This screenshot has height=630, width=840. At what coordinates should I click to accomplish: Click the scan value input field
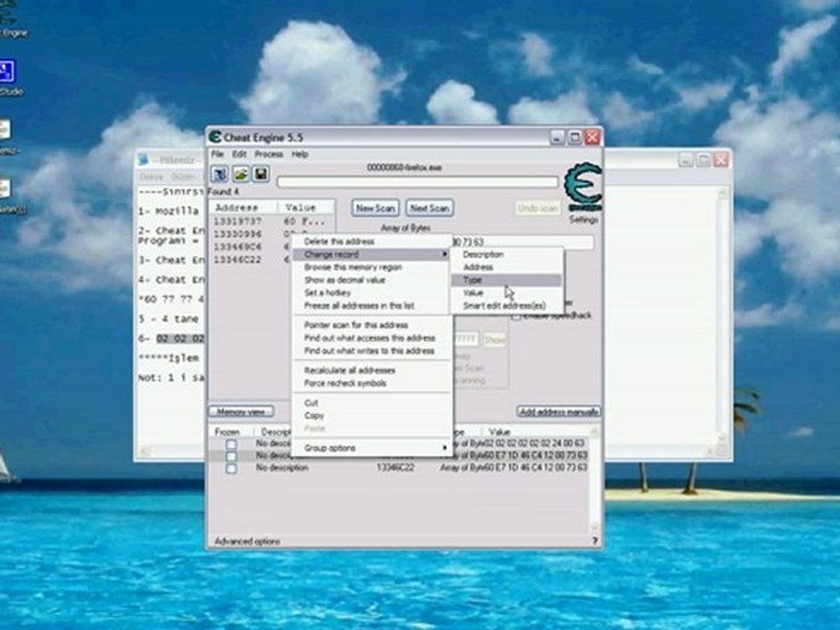(523, 242)
